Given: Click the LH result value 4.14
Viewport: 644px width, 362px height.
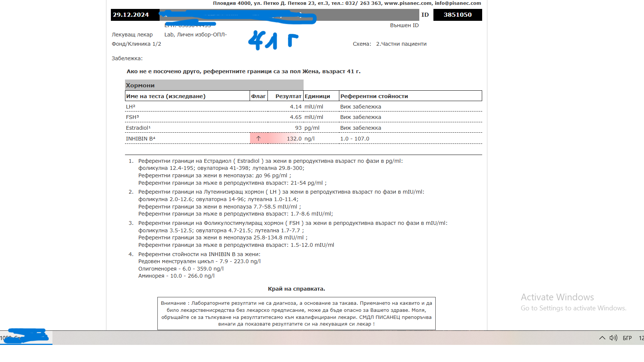Looking at the screenshot, I should tap(295, 107).
